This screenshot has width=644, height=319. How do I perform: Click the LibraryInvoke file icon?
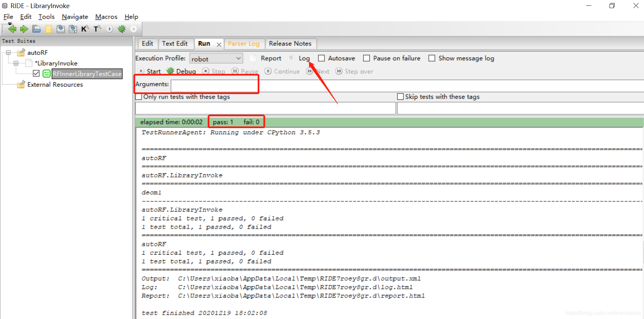click(29, 63)
